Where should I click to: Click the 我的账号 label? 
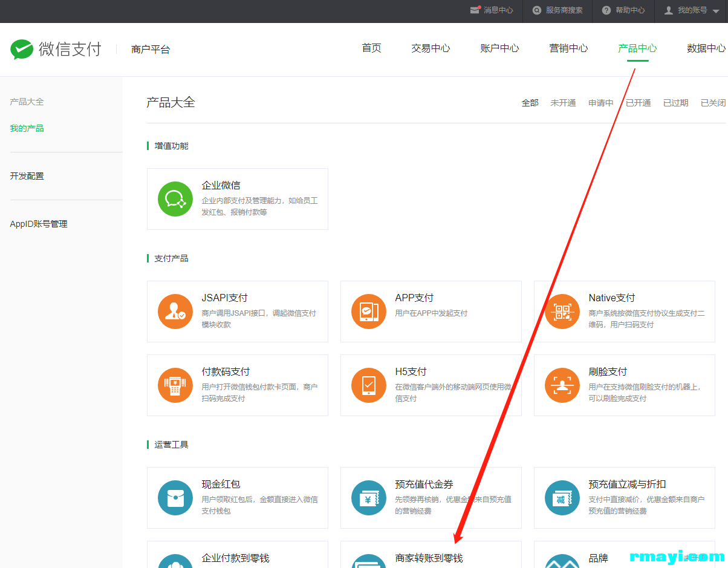tap(692, 10)
